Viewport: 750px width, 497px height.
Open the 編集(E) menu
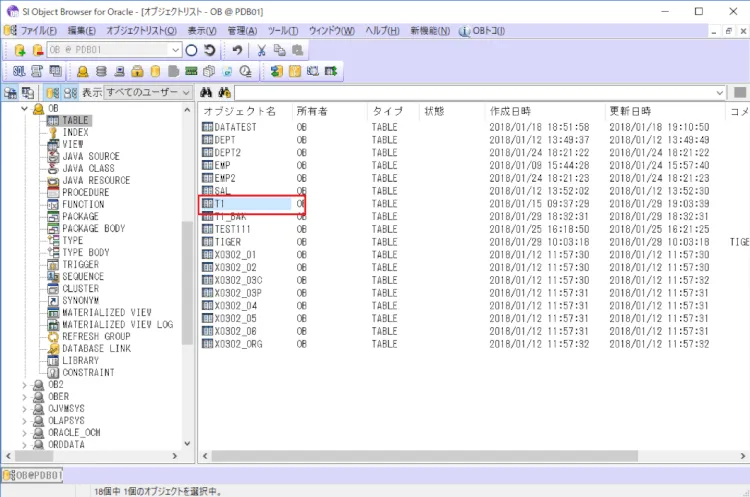pyautogui.click(x=81, y=31)
